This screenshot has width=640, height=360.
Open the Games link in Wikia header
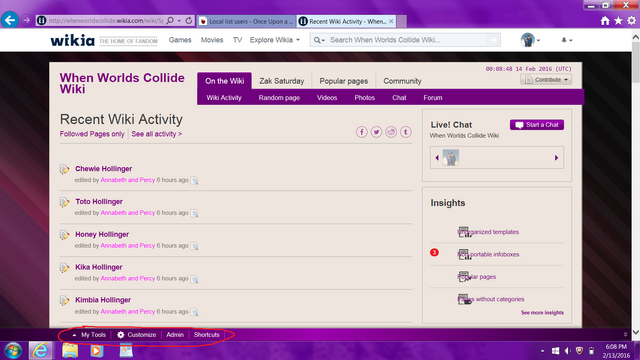[180, 40]
